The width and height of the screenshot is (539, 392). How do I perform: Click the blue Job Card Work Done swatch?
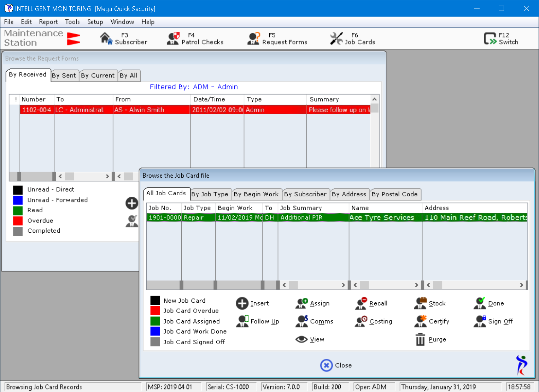tap(155, 331)
